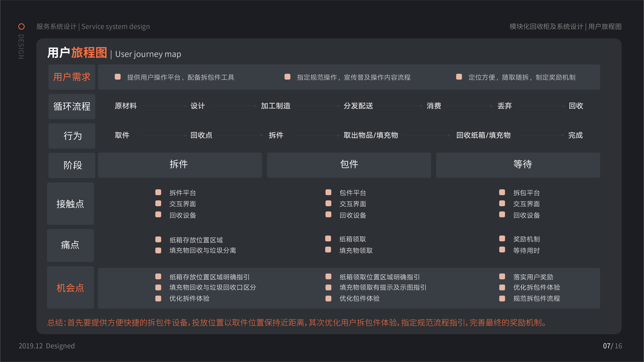This screenshot has width=644, height=362.
Task: Click the bullet next to 指定规范操作
Action: click(287, 77)
